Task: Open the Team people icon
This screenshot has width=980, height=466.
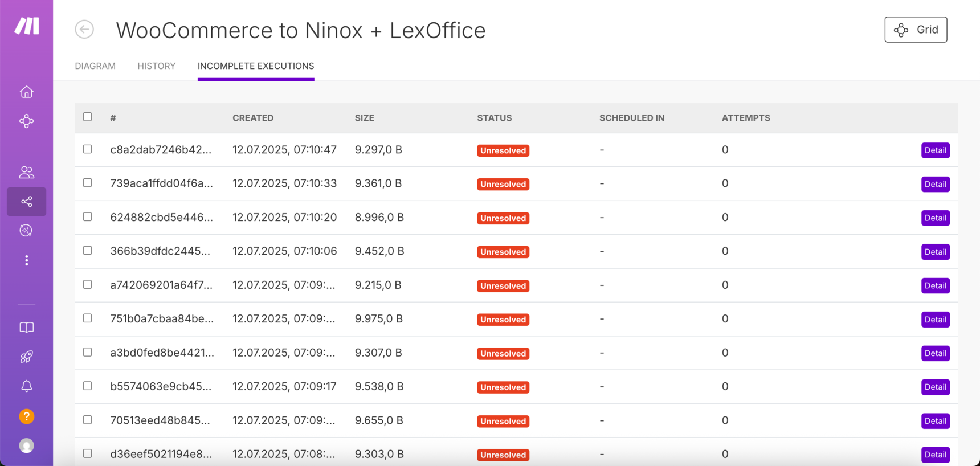Action: [26, 172]
